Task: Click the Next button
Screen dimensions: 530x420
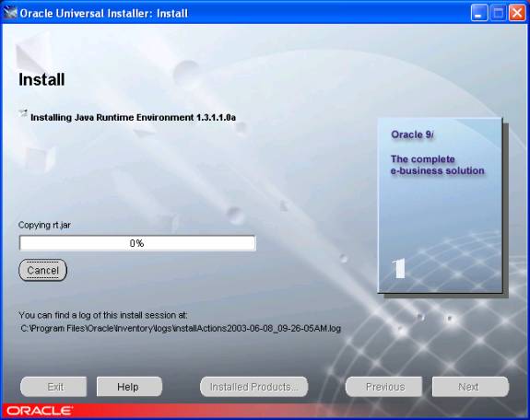Action: point(470,387)
